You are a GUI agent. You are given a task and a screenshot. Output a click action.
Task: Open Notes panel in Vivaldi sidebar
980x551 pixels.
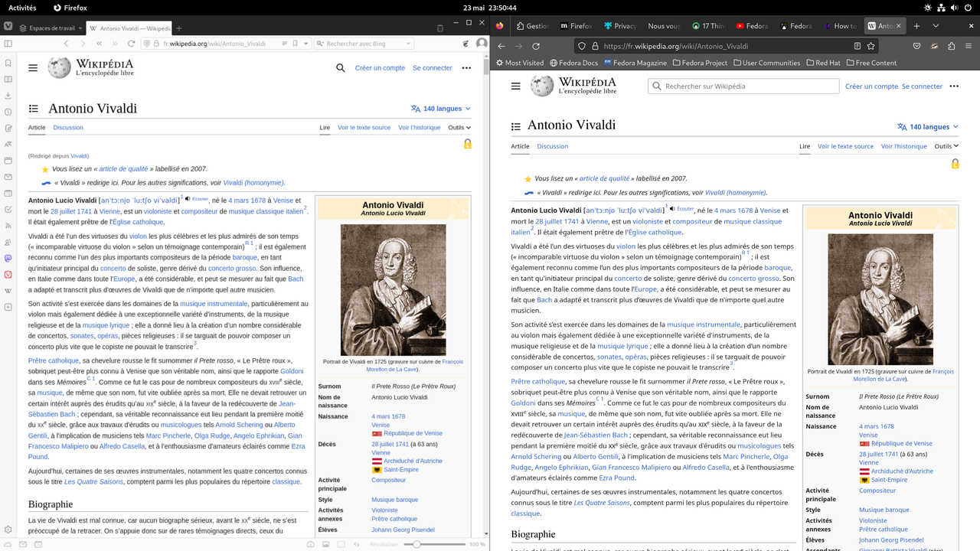tap(8, 128)
